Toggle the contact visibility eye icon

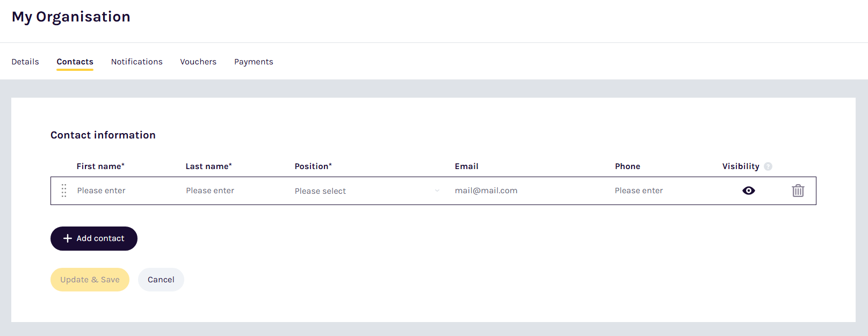(x=748, y=191)
